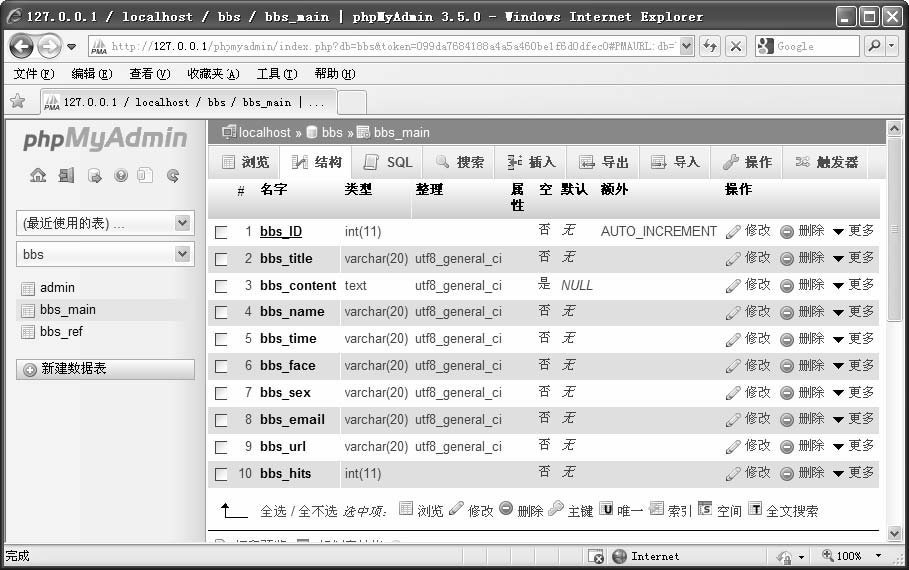Expand the address bar URL history dropdown

point(686,46)
